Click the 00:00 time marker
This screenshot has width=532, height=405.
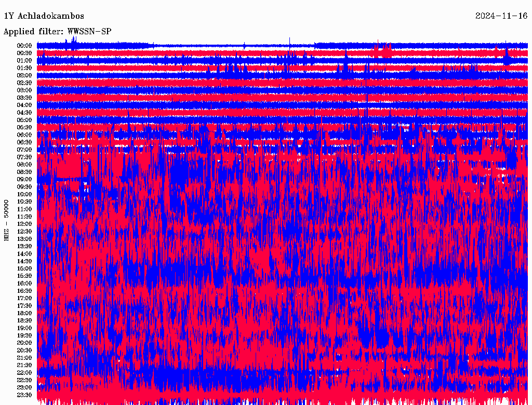tap(24, 46)
